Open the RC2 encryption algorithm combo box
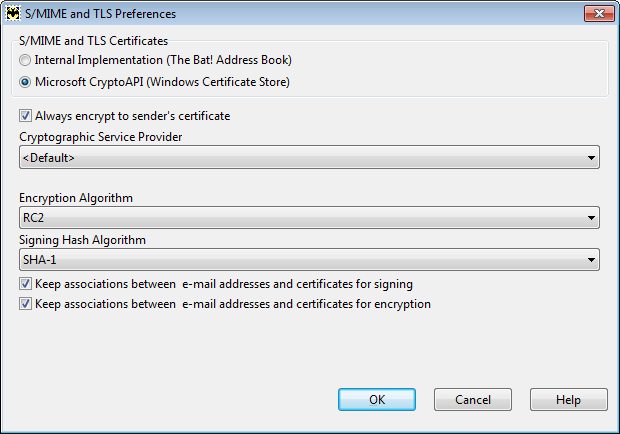 point(309,217)
